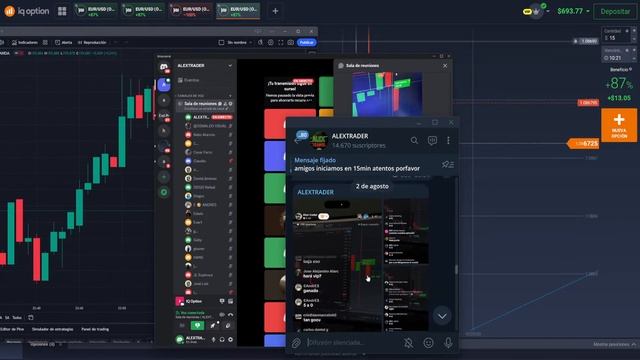Click the settings gear on Sala de reuniones

click(231, 104)
